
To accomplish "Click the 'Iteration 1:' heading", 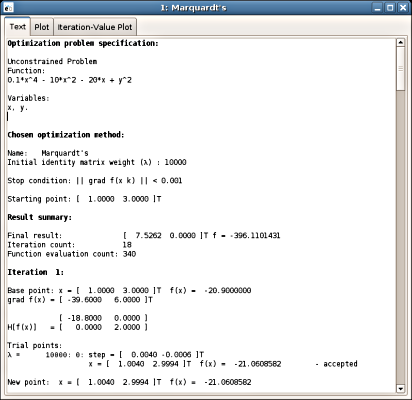I will coord(35,272).
